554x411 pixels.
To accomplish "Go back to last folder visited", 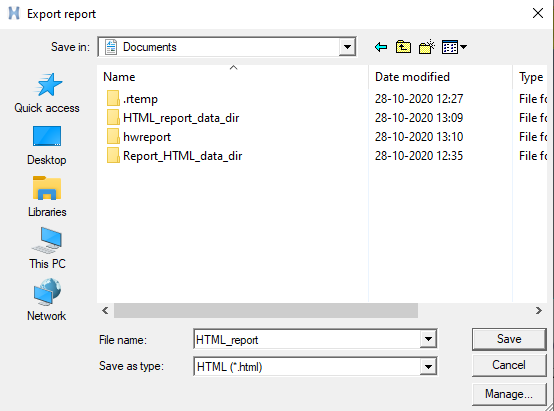I will (x=381, y=47).
